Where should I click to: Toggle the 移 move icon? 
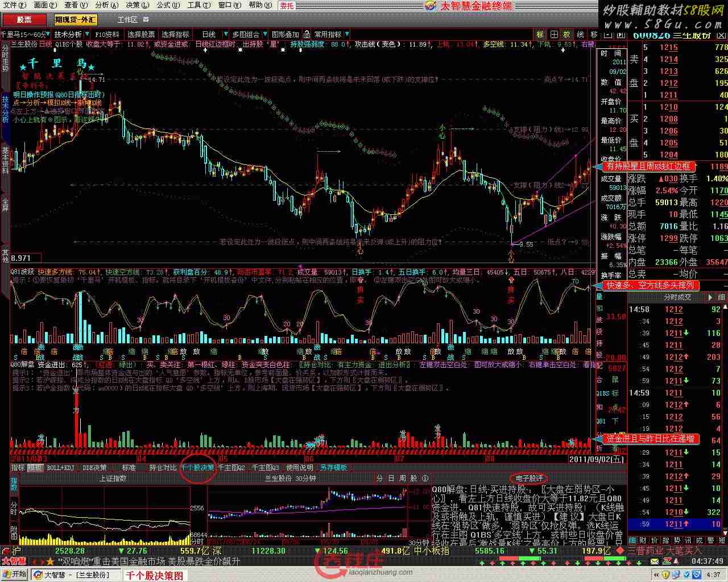tap(594, 35)
